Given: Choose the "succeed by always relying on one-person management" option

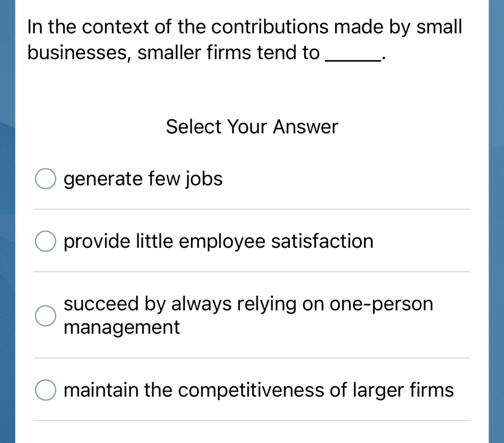Looking at the screenshot, I should (45, 316).
